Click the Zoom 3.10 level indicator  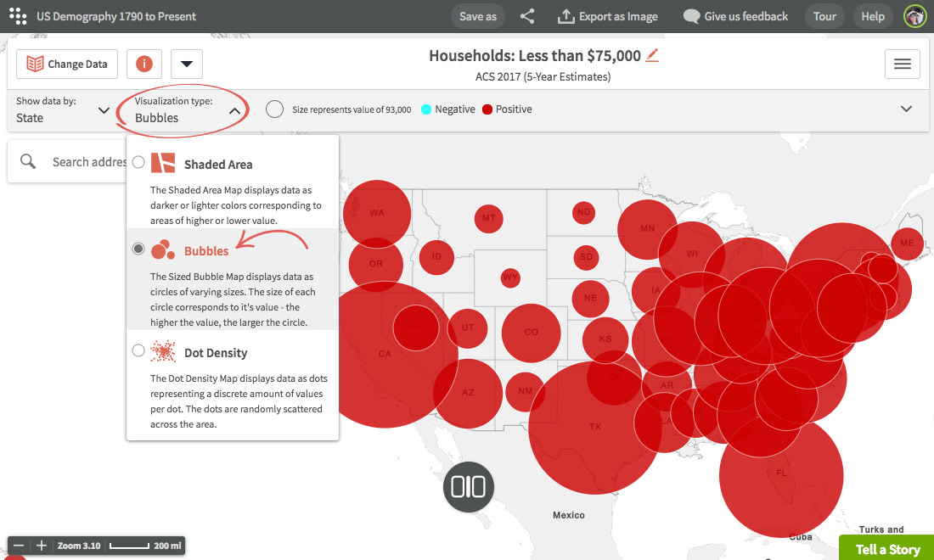click(79, 546)
